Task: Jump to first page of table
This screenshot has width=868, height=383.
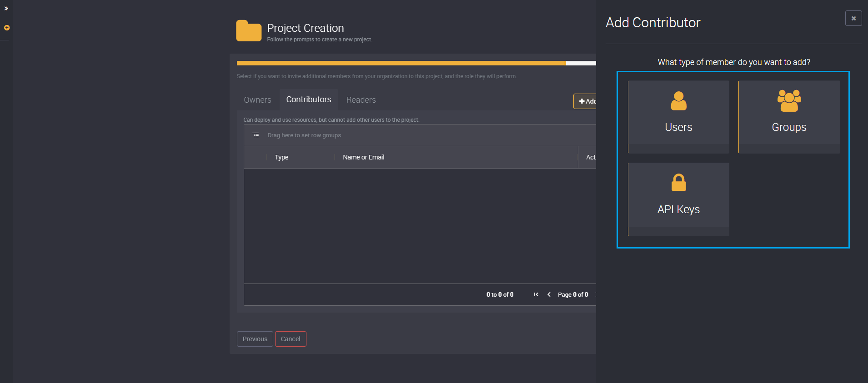Action: (536, 294)
